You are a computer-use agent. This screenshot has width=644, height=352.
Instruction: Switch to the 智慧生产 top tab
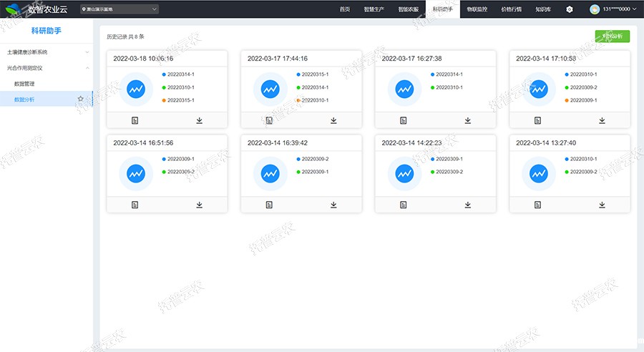pyautogui.click(x=374, y=9)
